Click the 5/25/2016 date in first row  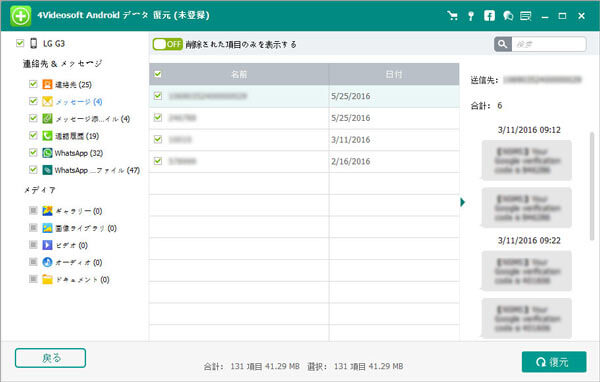click(351, 96)
